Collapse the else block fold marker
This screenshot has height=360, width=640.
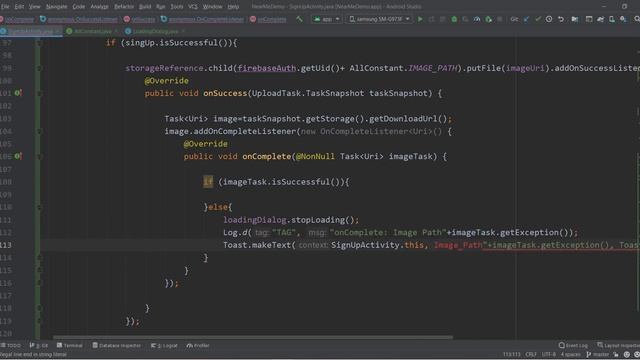tap(38, 207)
